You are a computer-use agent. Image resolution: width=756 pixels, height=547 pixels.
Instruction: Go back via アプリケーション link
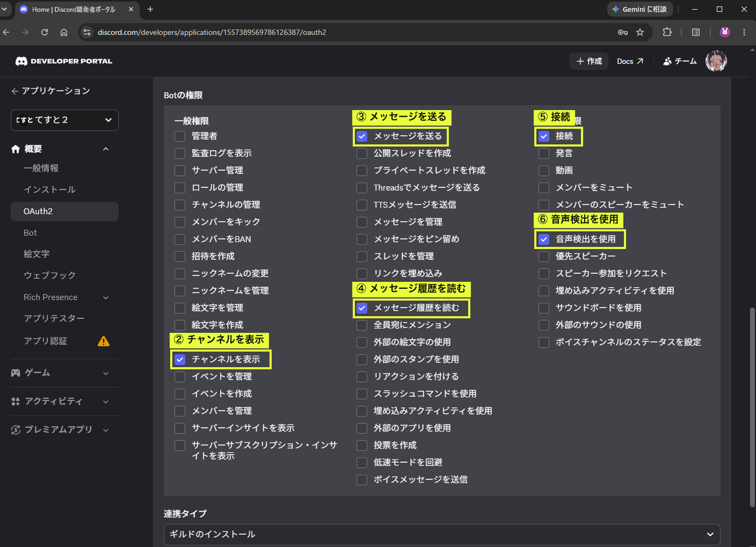pyautogui.click(x=51, y=91)
